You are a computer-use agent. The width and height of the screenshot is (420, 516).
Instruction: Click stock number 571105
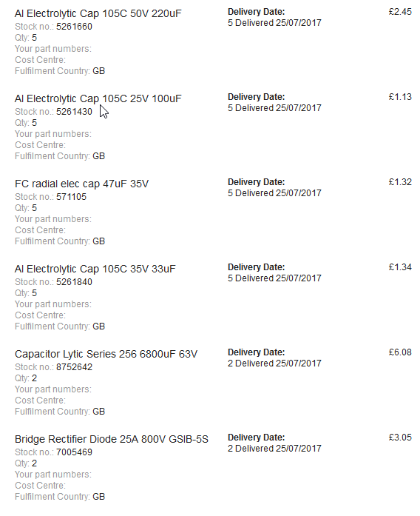pos(71,197)
